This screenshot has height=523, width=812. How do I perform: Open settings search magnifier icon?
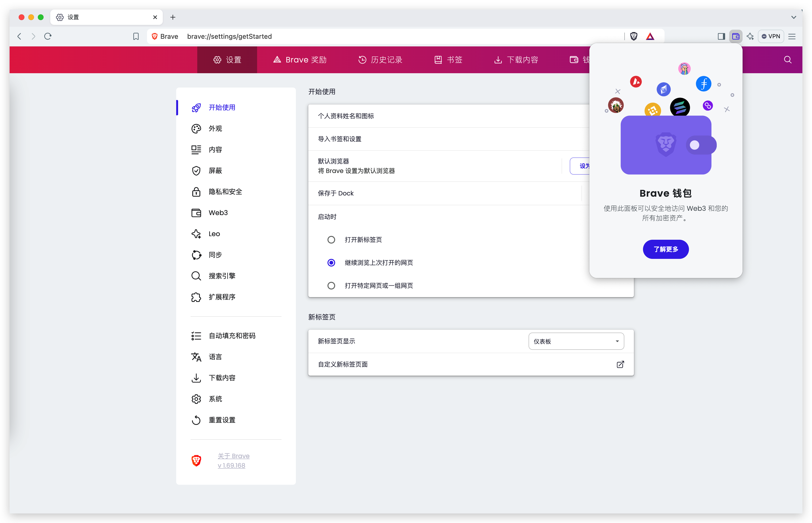click(788, 60)
